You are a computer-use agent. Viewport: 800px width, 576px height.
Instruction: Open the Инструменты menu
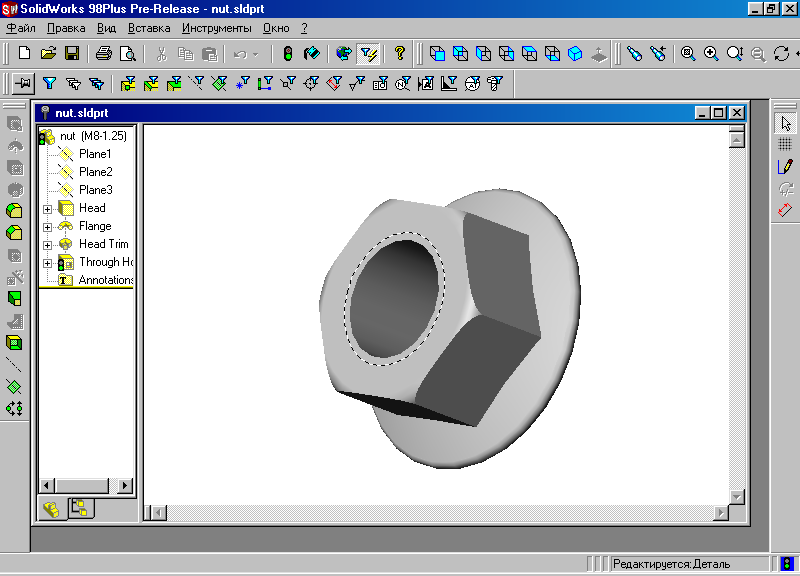coord(217,28)
